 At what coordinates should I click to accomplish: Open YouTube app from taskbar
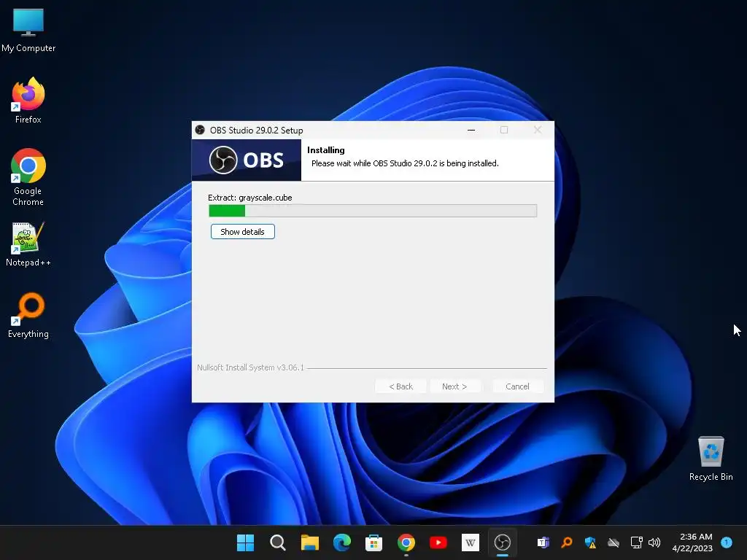[x=438, y=542]
